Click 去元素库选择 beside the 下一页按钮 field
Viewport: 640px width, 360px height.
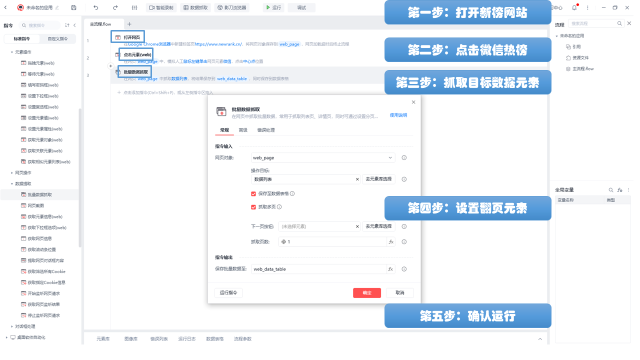point(378,226)
